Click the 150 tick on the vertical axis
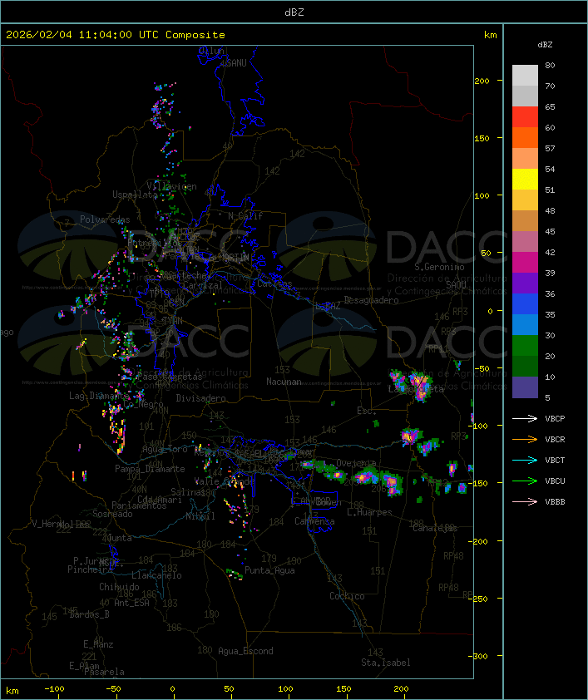588x700 pixels. [x=482, y=138]
